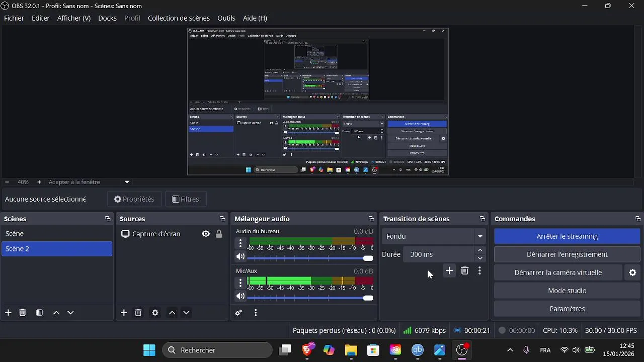Click taskbar Rechercher search box
The width and height of the screenshot is (644, 362).
pyautogui.click(x=217, y=350)
